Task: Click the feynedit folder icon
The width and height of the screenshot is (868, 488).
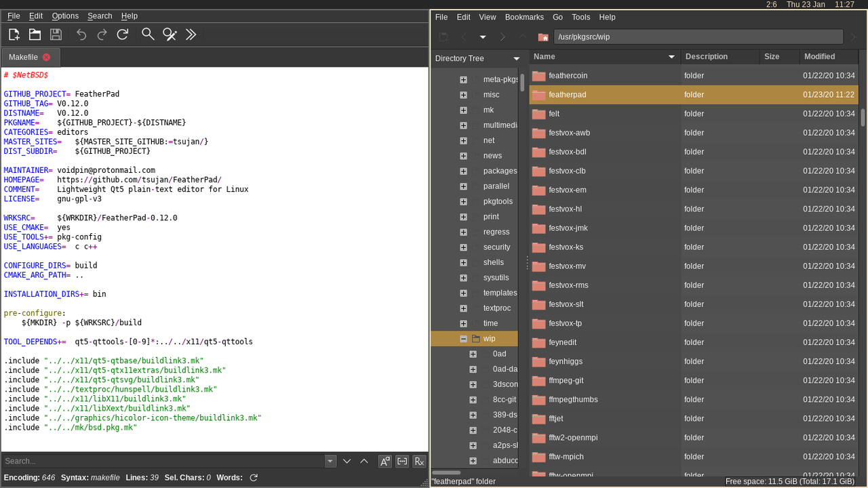Action: [538, 342]
